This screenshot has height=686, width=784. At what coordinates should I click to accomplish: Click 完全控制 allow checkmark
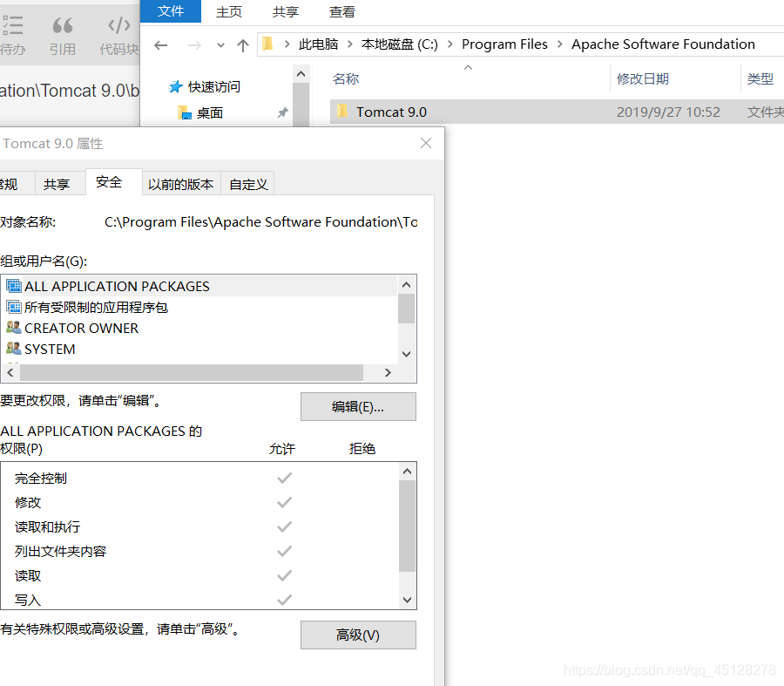(285, 479)
